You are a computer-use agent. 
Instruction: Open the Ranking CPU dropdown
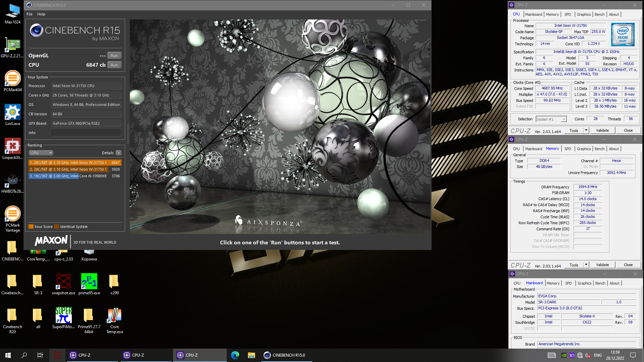click(x=41, y=153)
